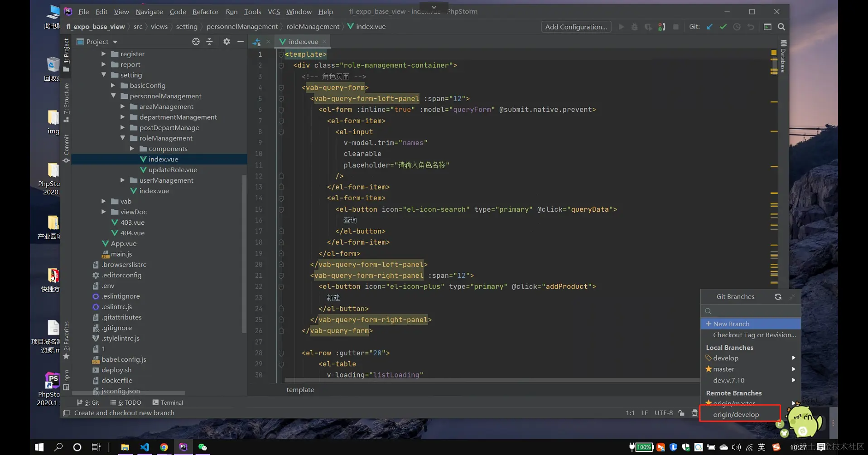Click the Search Everywhere magnifier icon

coord(781,27)
